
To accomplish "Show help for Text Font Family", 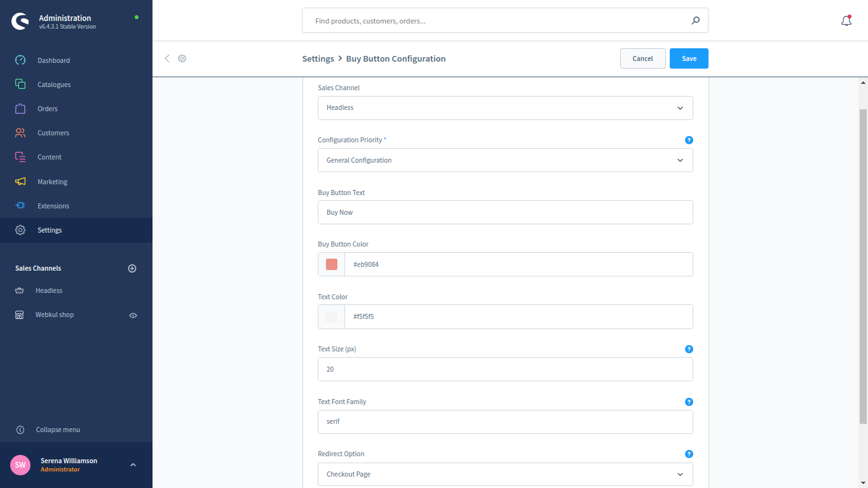I will tap(689, 402).
